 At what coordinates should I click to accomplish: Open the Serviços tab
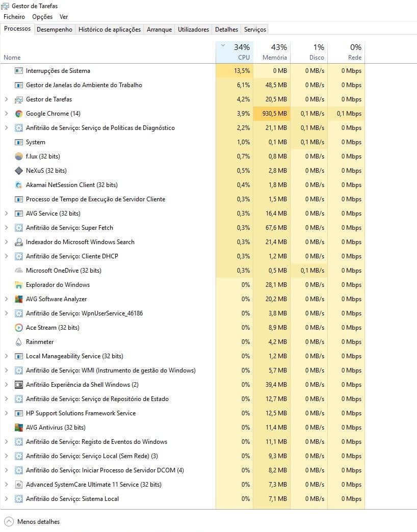(x=255, y=30)
